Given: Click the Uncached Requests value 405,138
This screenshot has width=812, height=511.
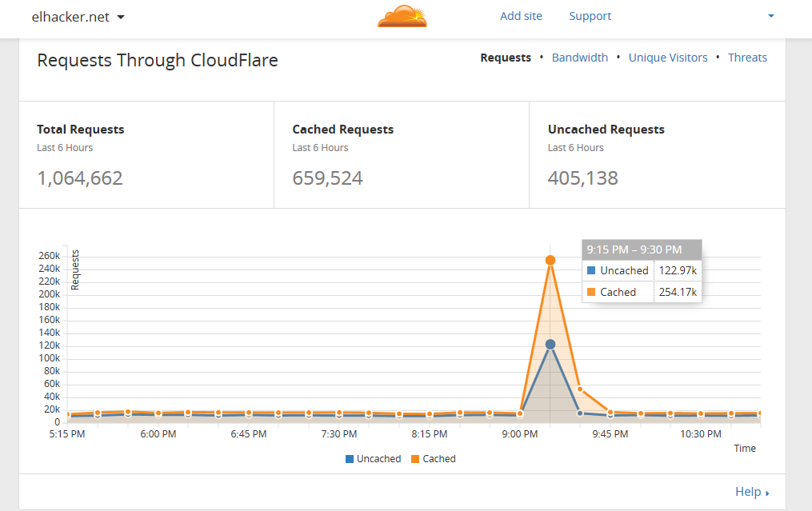Looking at the screenshot, I should (582, 178).
